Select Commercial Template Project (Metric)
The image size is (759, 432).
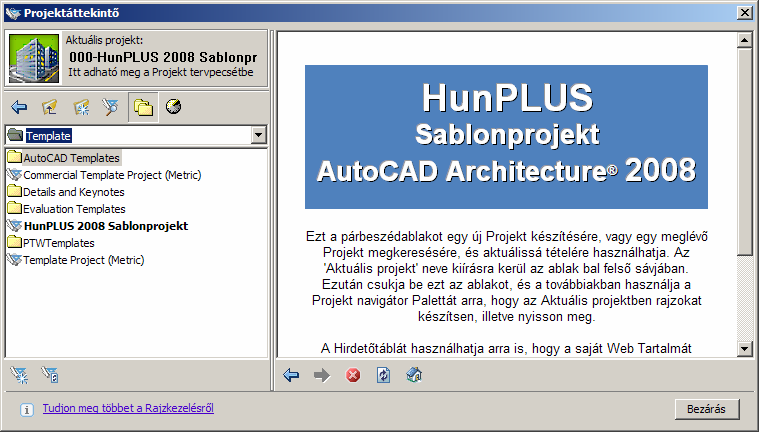(105, 175)
